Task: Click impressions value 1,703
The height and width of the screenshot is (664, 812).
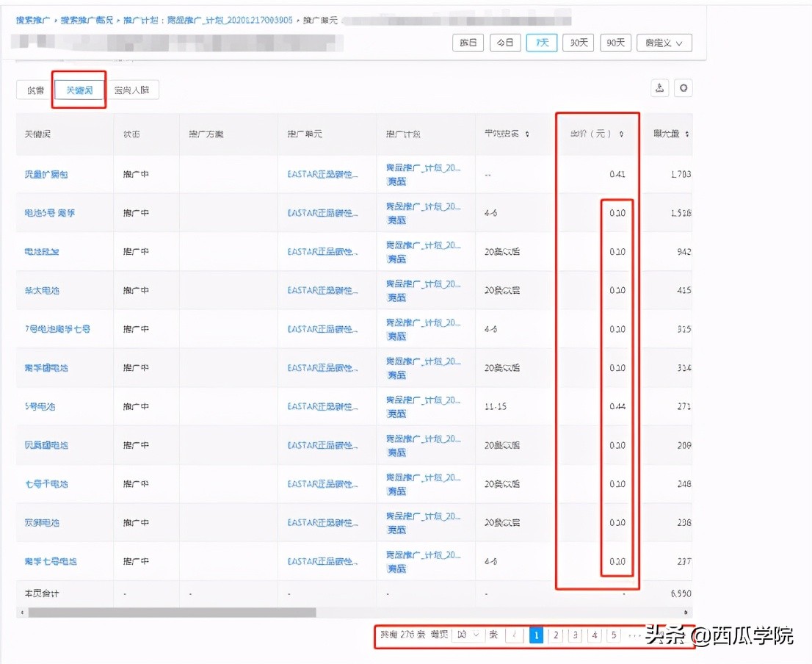Action: coord(681,175)
